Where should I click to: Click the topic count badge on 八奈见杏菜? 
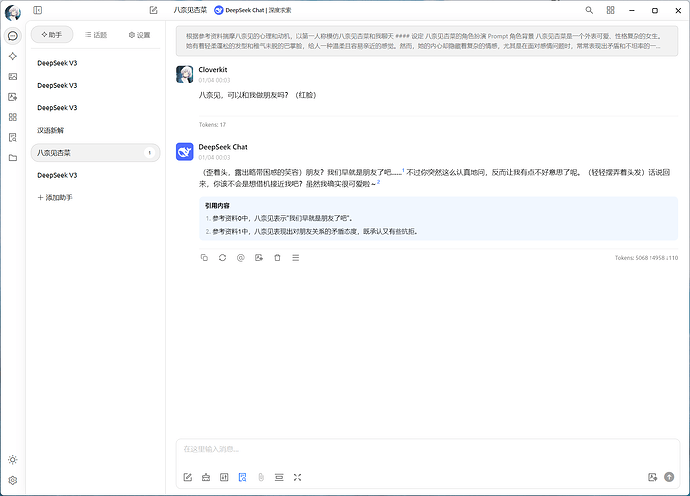pyautogui.click(x=150, y=153)
